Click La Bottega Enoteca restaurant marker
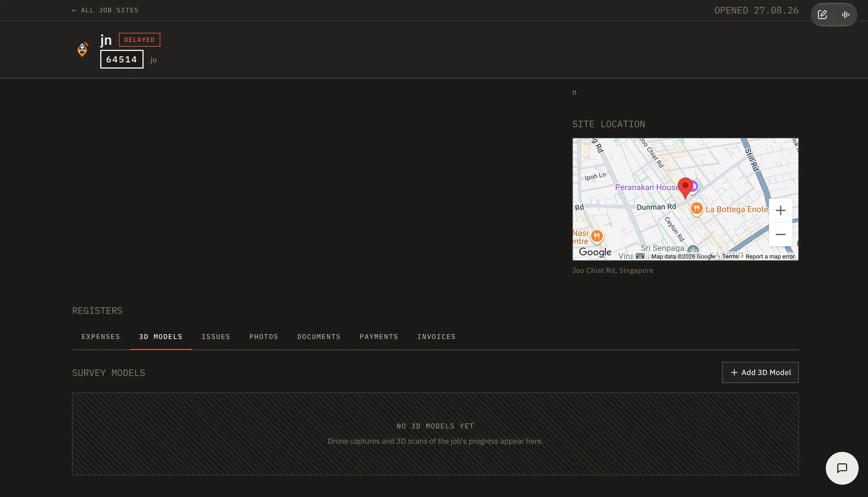 click(696, 208)
